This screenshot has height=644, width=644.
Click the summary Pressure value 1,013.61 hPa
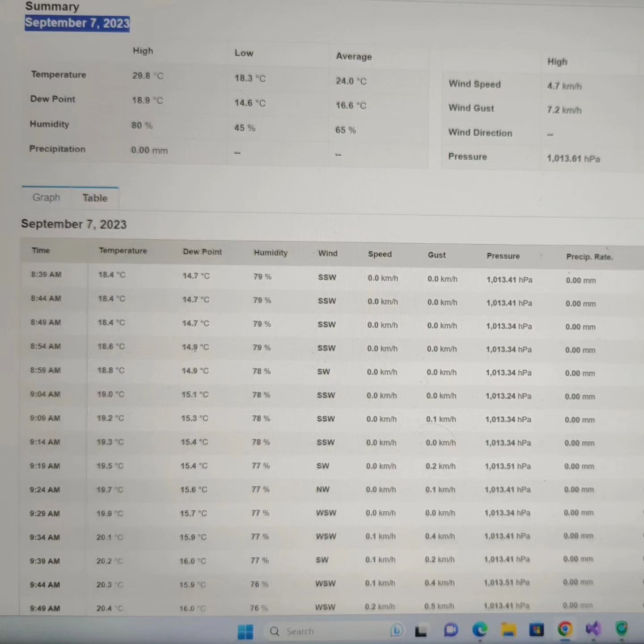click(573, 159)
